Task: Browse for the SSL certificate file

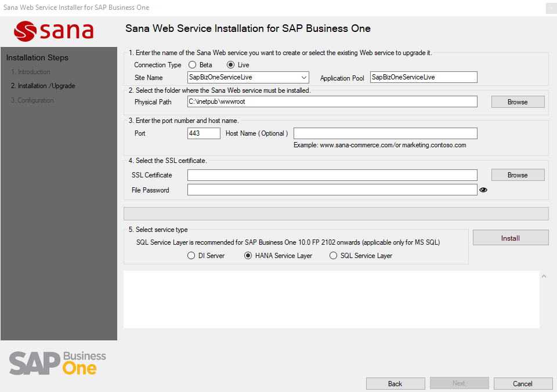Action: [518, 175]
